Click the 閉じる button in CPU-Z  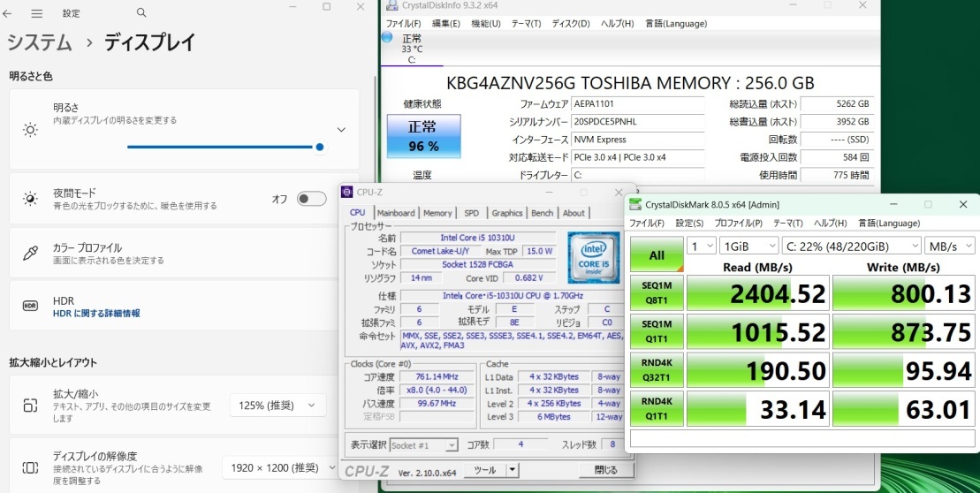(605, 470)
